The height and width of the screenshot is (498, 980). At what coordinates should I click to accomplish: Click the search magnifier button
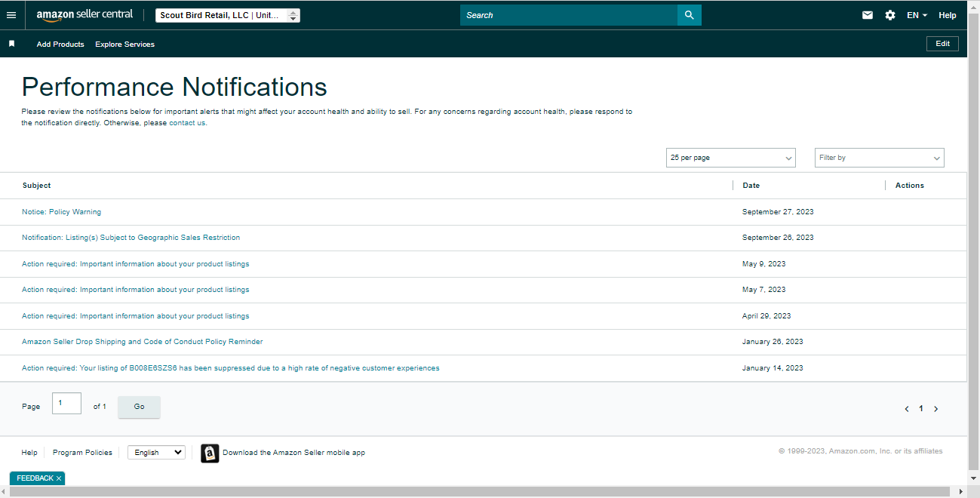tap(690, 15)
